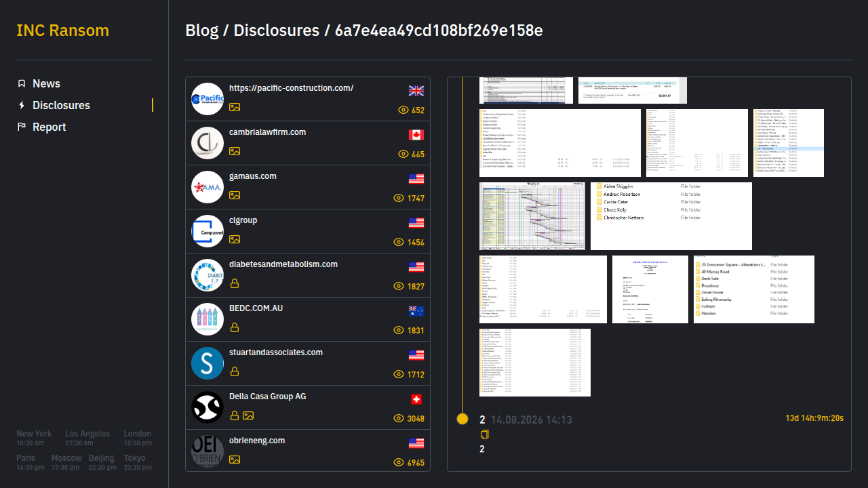
Task: Click the eye icon next to 652 views
Action: pos(403,110)
